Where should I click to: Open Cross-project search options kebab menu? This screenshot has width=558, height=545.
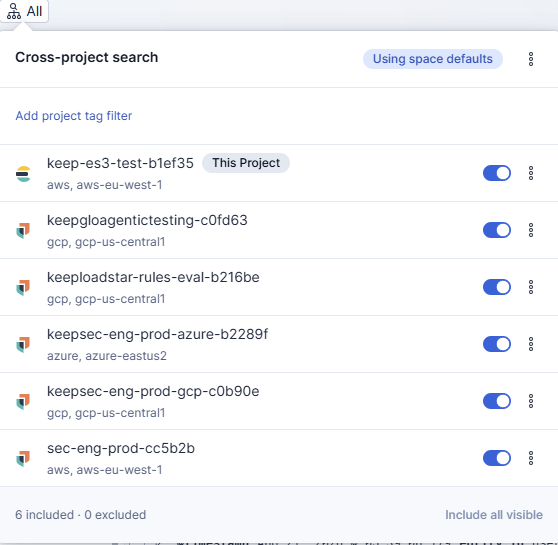[531, 59]
